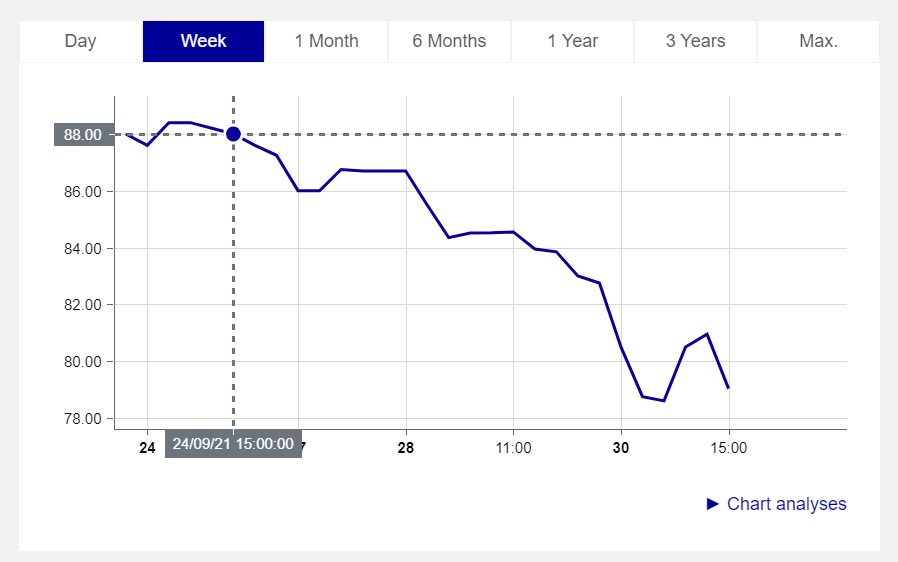Click the triangle arrow beside Chart analyses
Image resolution: width=898 pixels, height=562 pixels.
[713, 504]
